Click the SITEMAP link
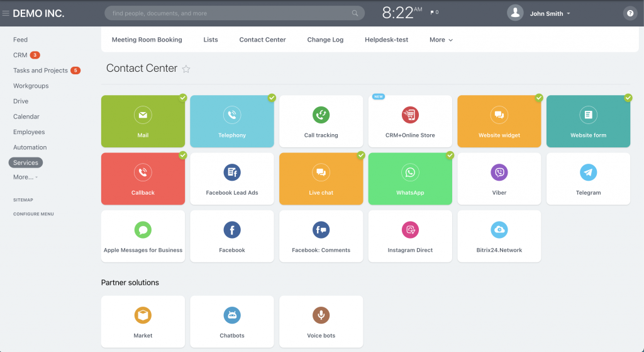The height and width of the screenshot is (352, 644). [23, 200]
